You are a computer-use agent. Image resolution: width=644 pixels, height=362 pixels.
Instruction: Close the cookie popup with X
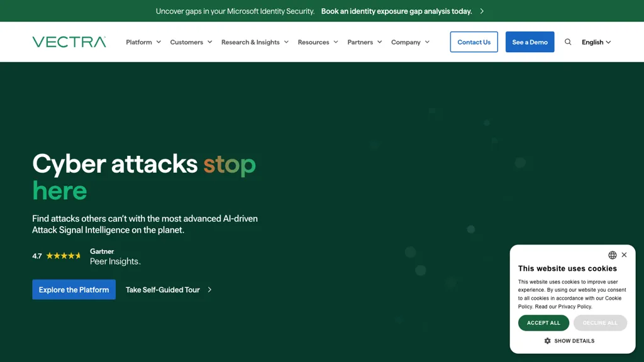624,255
